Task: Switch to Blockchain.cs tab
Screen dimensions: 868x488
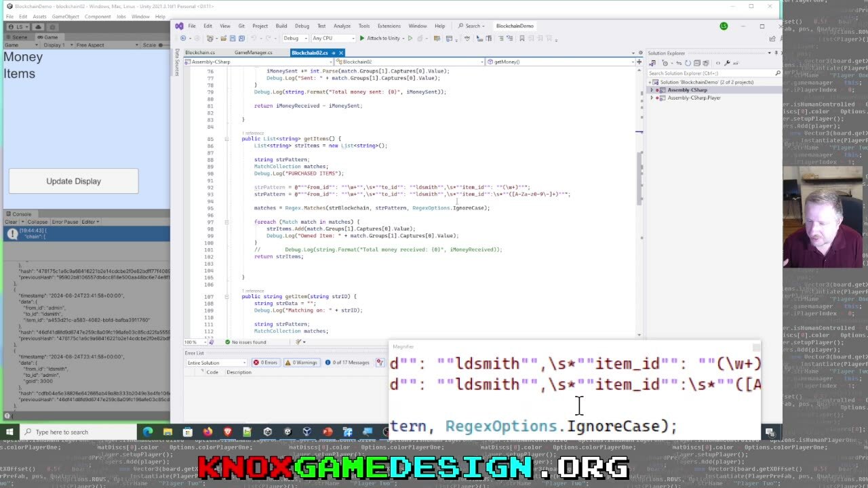Action: pyautogui.click(x=200, y=52)
